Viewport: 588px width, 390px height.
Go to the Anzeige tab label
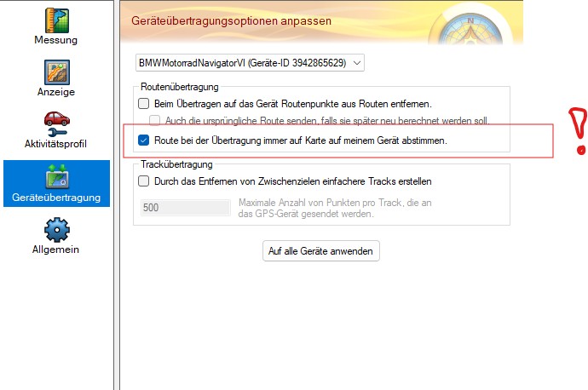(56, 92)
